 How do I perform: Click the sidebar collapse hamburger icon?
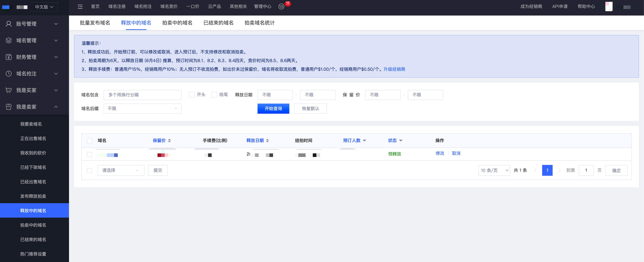pyautogui.click(x=80, y=7)
